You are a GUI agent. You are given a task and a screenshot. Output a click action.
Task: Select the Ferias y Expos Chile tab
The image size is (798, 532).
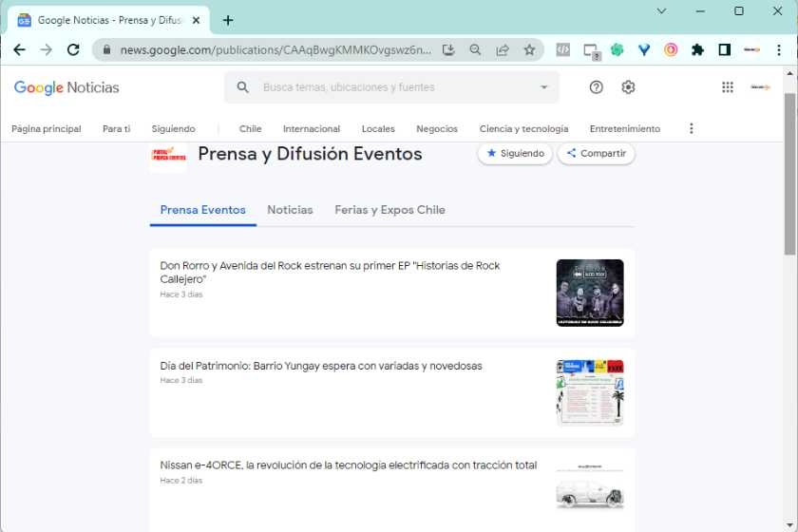[389, 210]
